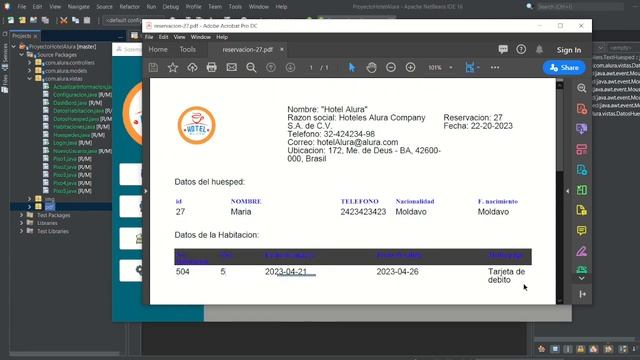Open Acrobat Window menu

(200, 37)
